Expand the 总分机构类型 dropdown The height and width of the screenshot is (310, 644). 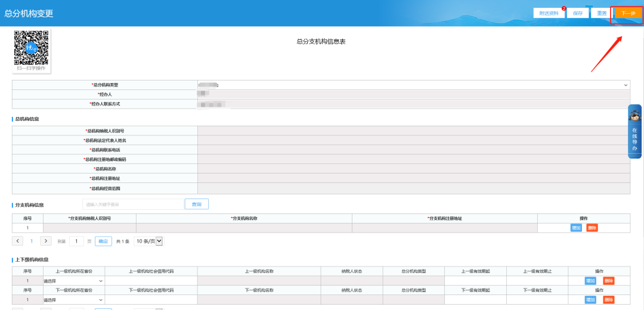pyautogui.click(x=413, y=85)
